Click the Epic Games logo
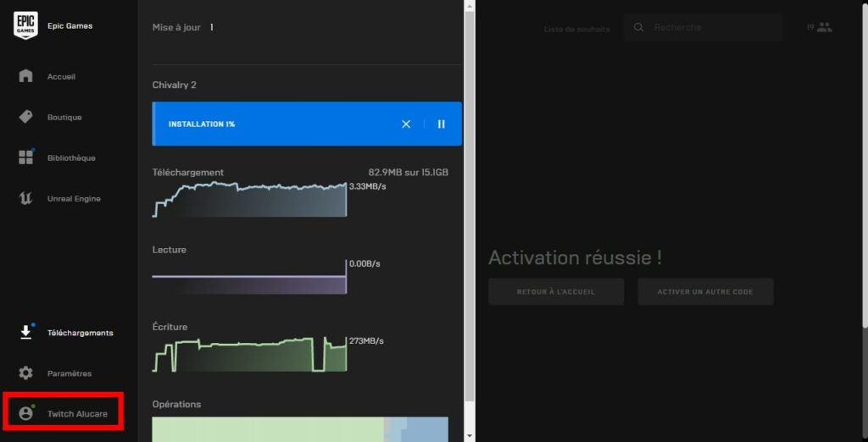Image resolution: width=868 pixels, height=442 pixels. (25, 25)
